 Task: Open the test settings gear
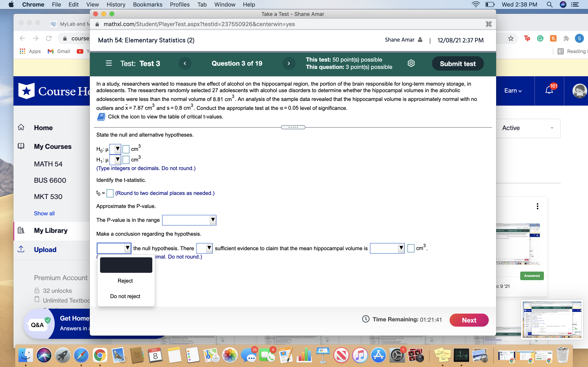411,63
